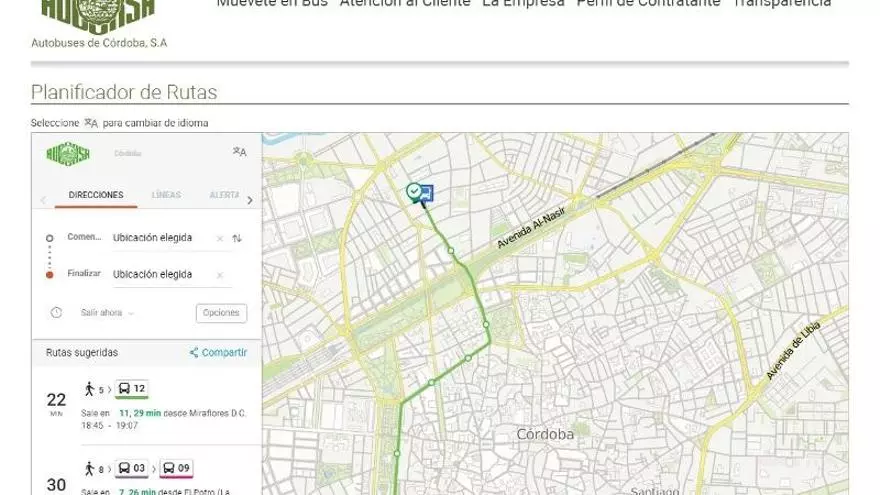Screen dimensions: 880x495
Task: Switch to the Líneas tab
Action: (x=166, y=195)
